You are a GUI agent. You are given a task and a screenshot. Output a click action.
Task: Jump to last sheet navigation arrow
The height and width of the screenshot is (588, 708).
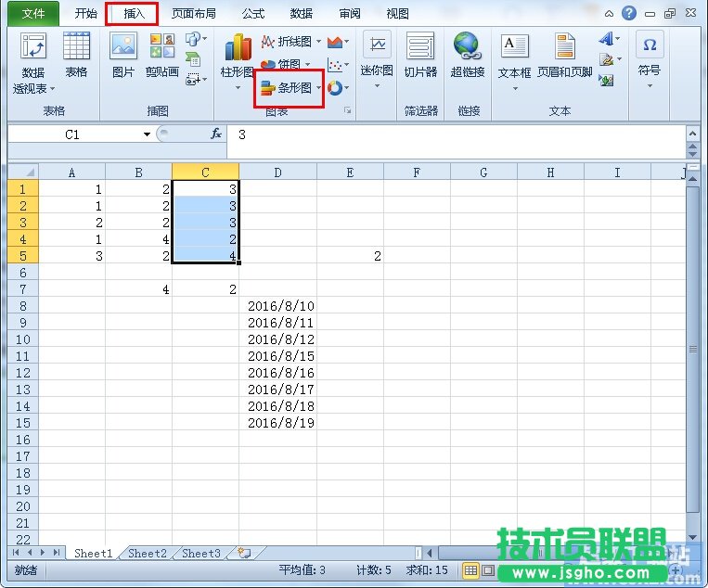(57, 553)
